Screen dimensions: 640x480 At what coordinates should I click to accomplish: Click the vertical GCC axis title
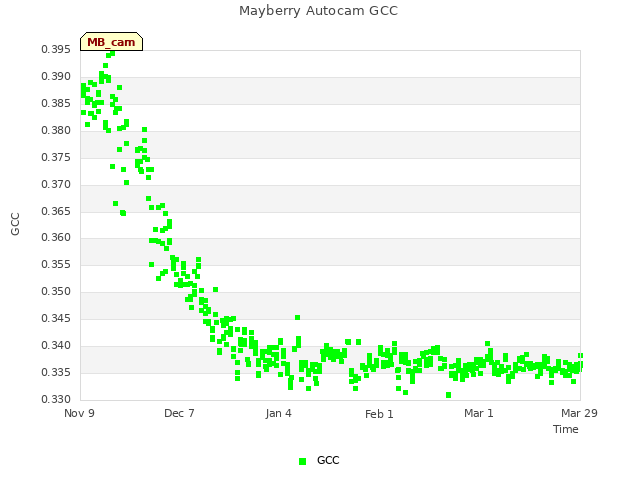pyautogui.click(x=15, y=224)
